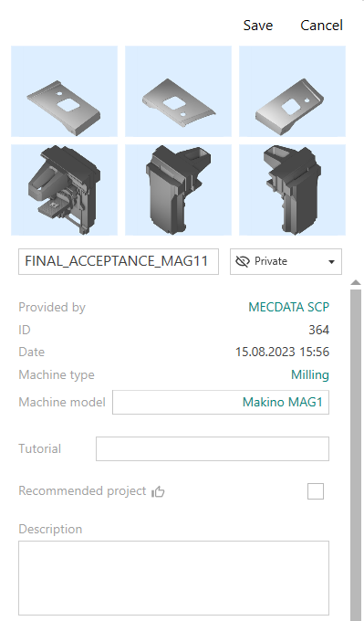This screenshot has width=364, height=621.
Task: Select the middle machine model thumbnail
Action: [x=178, y=190]
